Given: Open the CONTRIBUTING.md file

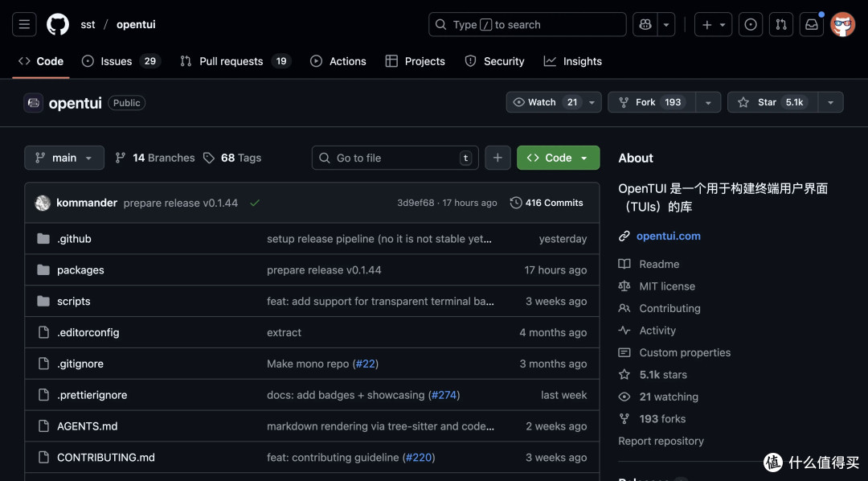Looking at the screenshot, I should (x=106, y=457).
